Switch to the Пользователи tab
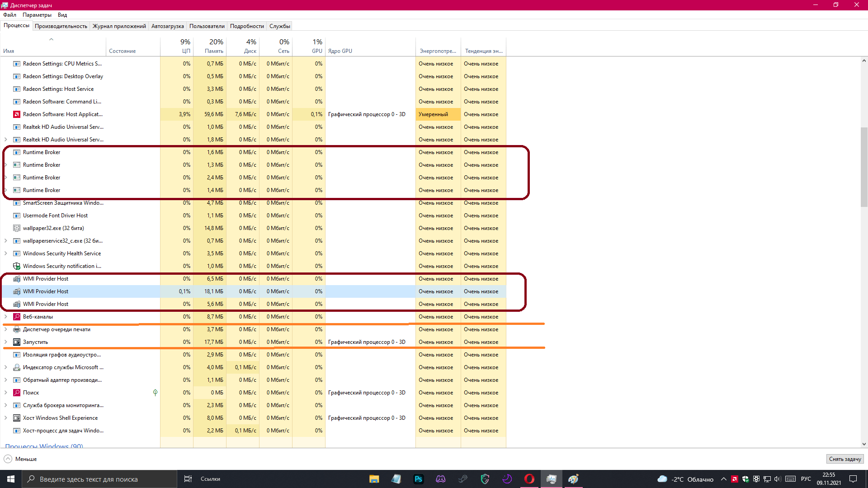This screenshot has height=488, width=868. tap(207, 26)
